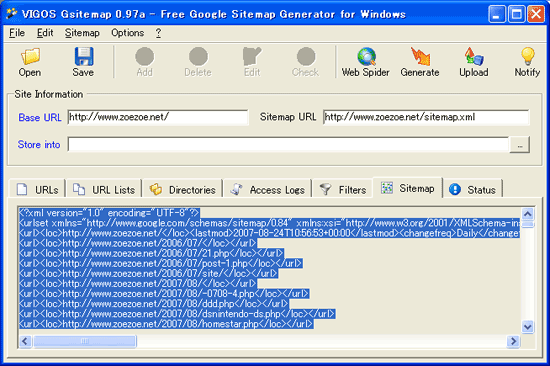This screenshot has width=550, height=366.
Task: Open the ? help menu
Action: pyautogui.click(x=159, y=33)
